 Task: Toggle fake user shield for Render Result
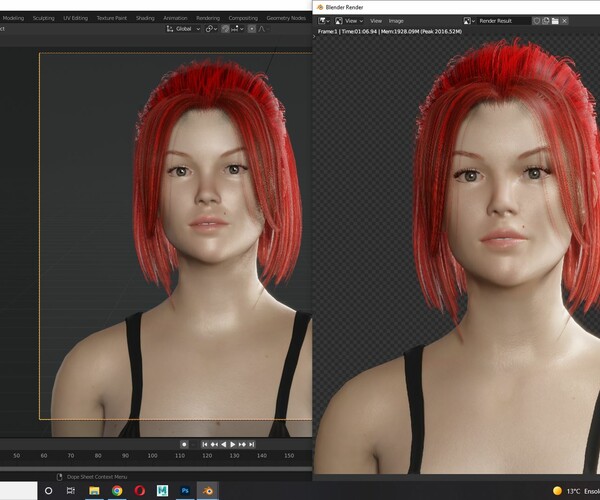536,21
